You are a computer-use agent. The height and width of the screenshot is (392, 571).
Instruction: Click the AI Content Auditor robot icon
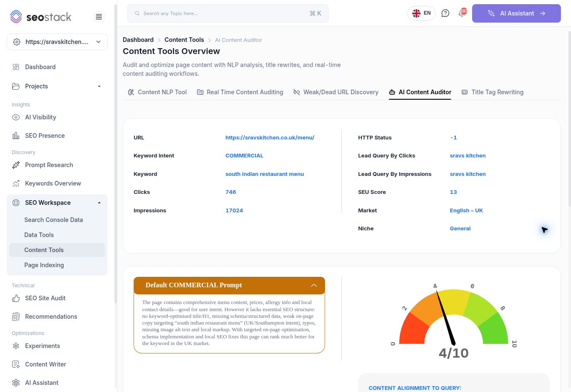(392, 92)
